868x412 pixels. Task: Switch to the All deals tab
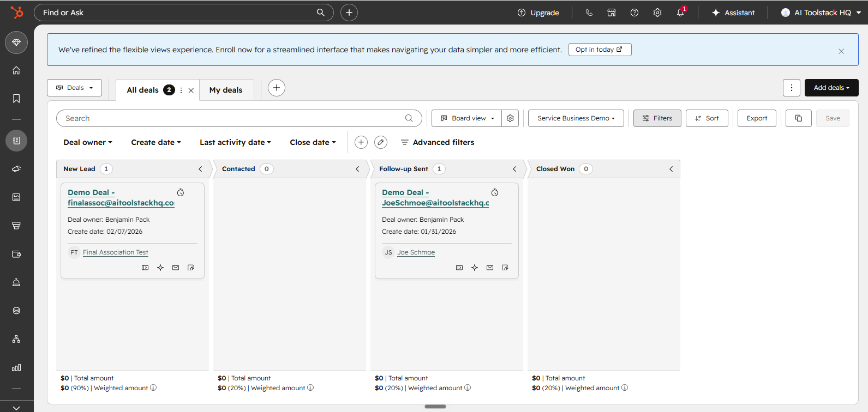point(143,90)
